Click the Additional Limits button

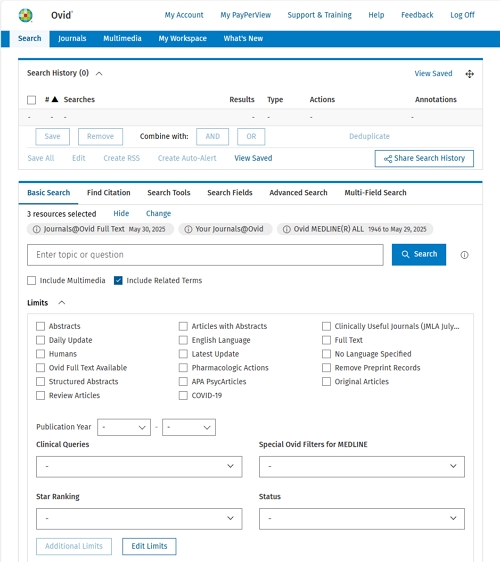[x=74, y=546]
